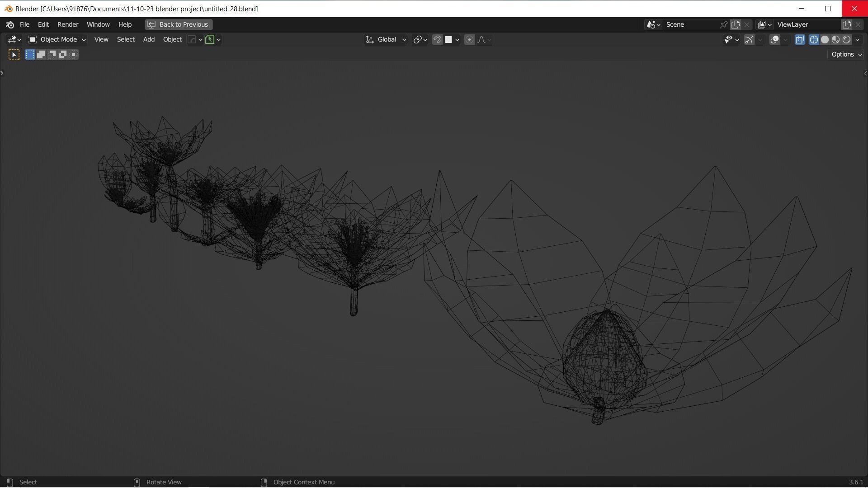Open the File menu
Image resolution: width=868 pixels, height=488 pixels.
point(24,24)
